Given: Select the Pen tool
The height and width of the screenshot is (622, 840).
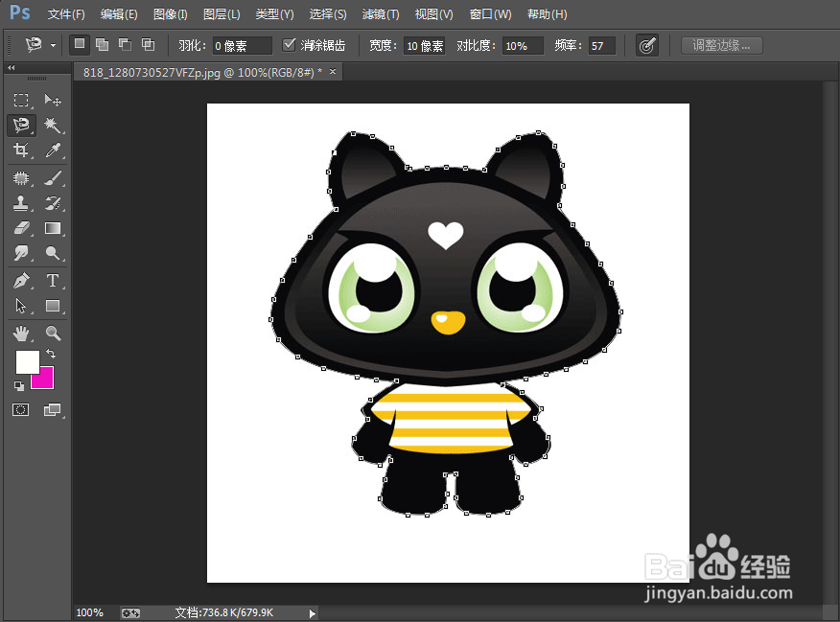Looking at the screenshot, I should [x=21, y=281].
